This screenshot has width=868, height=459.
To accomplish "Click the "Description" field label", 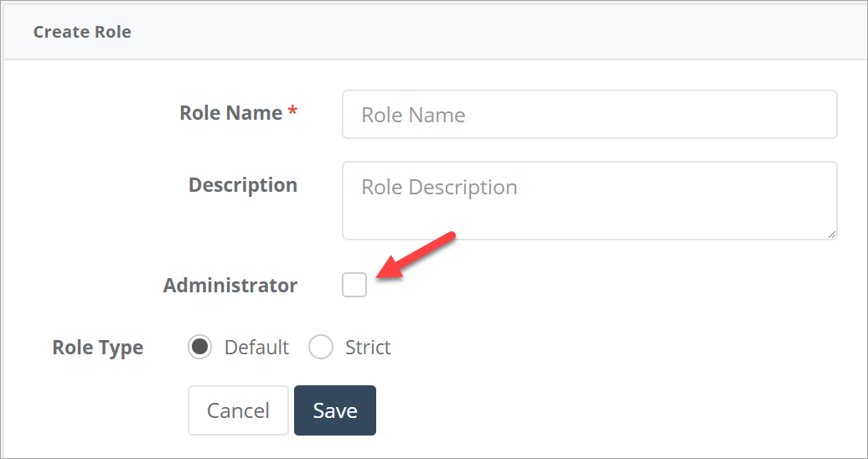I will tap(242, 185).
